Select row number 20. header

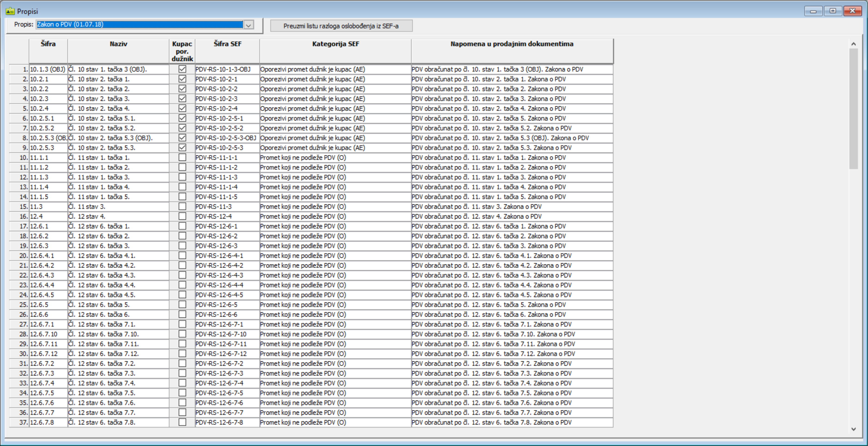[19, 255]
